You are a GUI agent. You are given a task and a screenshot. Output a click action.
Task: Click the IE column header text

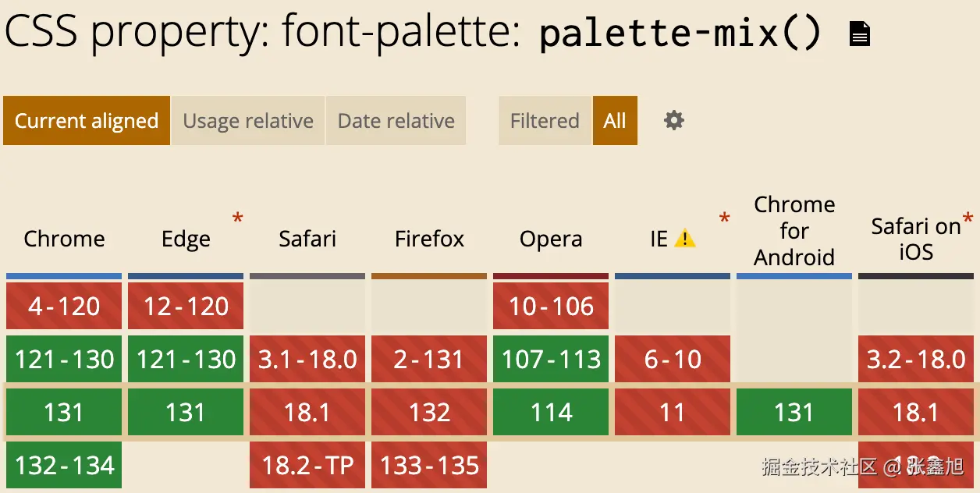pos(659,239)
